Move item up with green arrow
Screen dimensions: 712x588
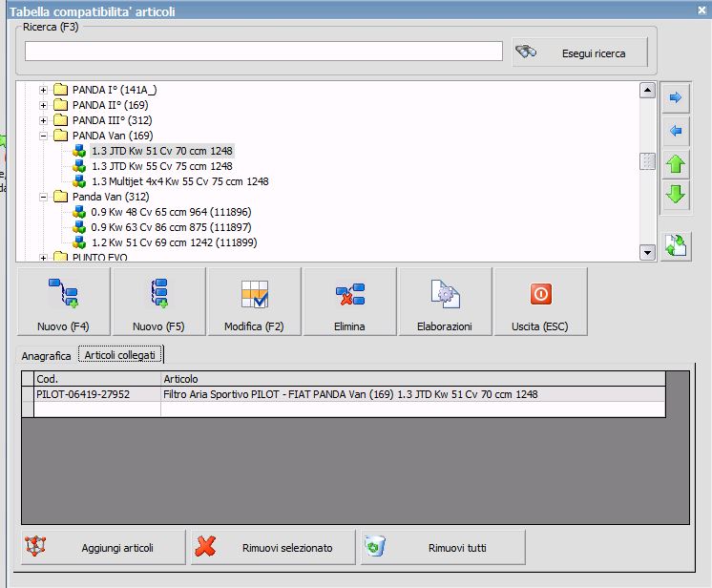coord(676,164)
